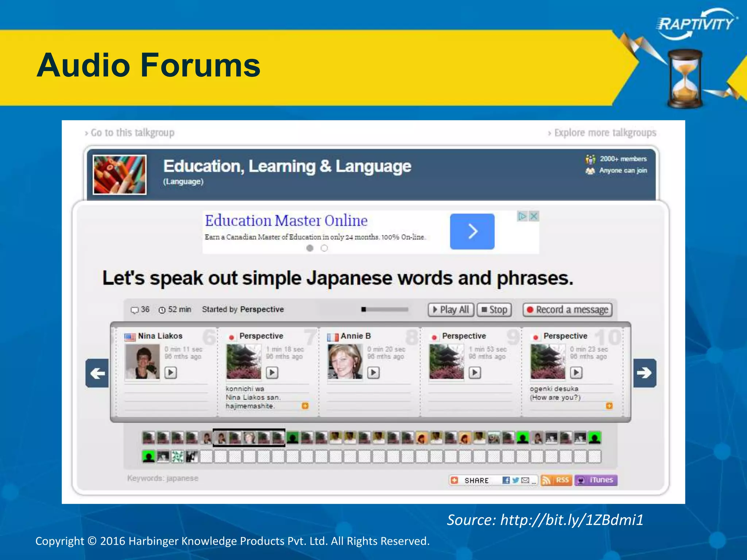Play Perspective's 1 min 18 sec message

click(x=272, y=372)
